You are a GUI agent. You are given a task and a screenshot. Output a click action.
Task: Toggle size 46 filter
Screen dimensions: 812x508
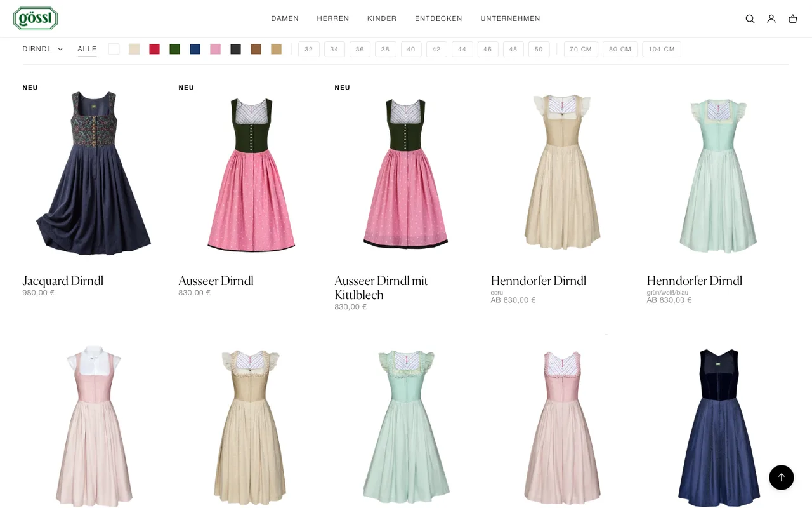488,49
